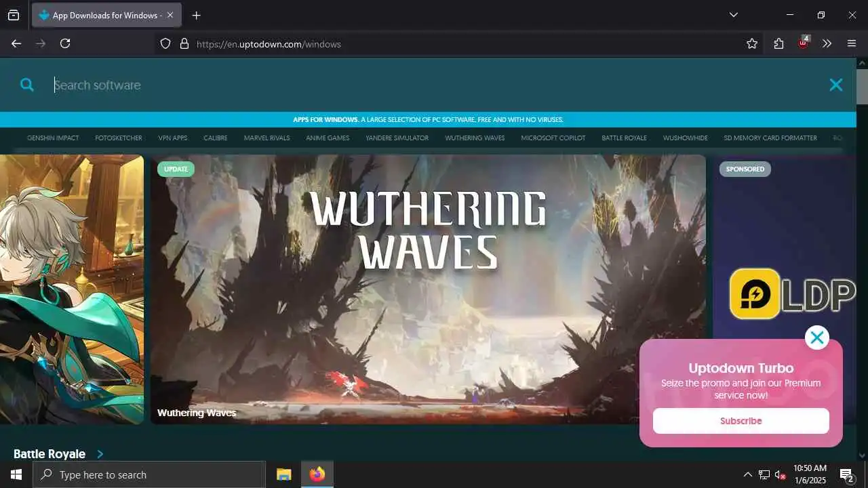Open the Genshin Impact tag link
This screenshot has width=868, height=488.
tap(53, 138)
